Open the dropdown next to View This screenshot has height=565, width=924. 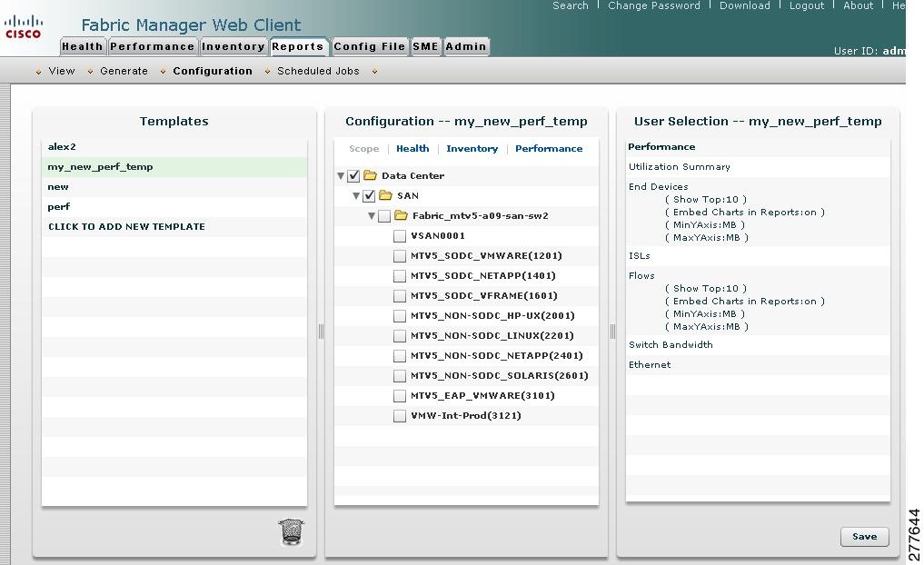[x=38, y=71]
